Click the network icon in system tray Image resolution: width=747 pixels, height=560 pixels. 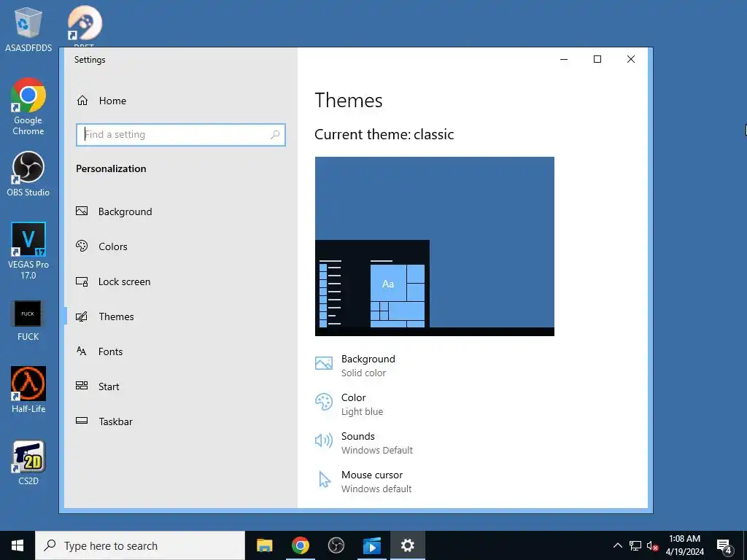tap(635, 545)
